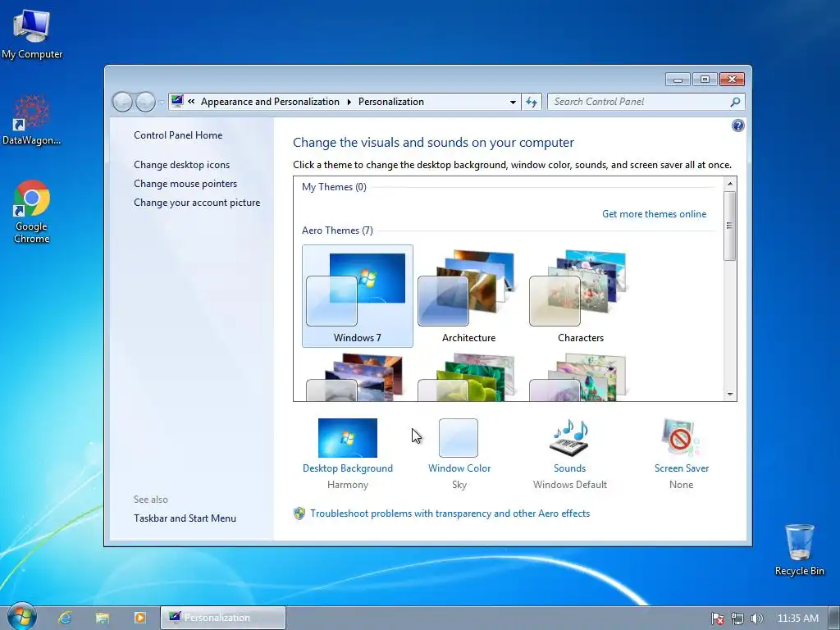Select the Architecture theme
840x630 pixels.
tap(468, 296)
